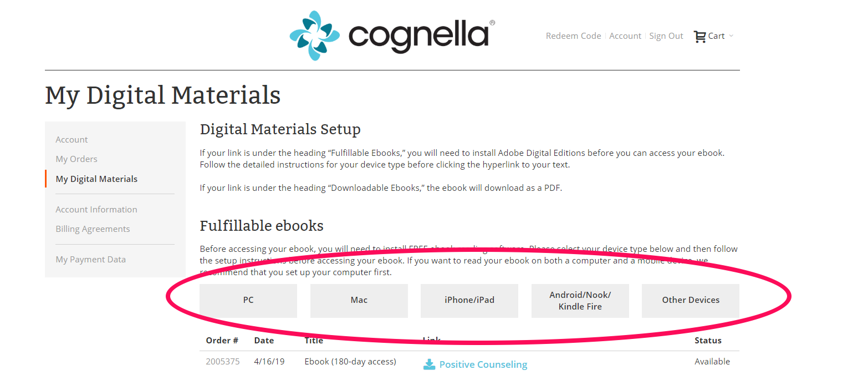
Task: Select the Mac setup option
Action: (359, 300)
